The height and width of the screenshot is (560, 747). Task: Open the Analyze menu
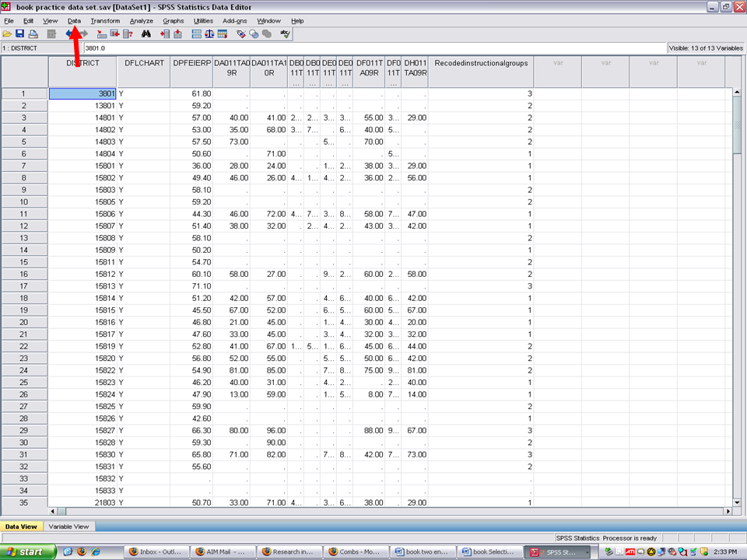click(x=142, y=21)
